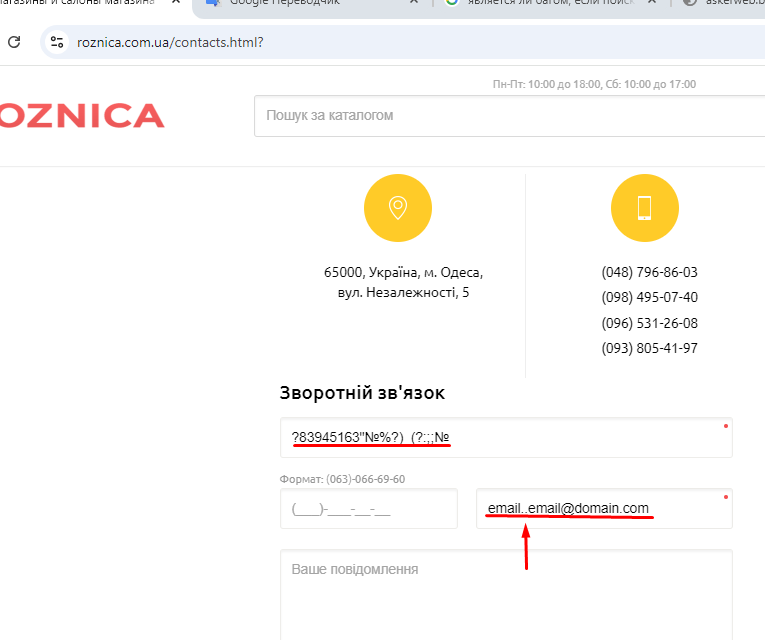The width and height of the screenshot is (765, 640).
Task: Click the ROZNICA logo
Action: pos(82,116)
